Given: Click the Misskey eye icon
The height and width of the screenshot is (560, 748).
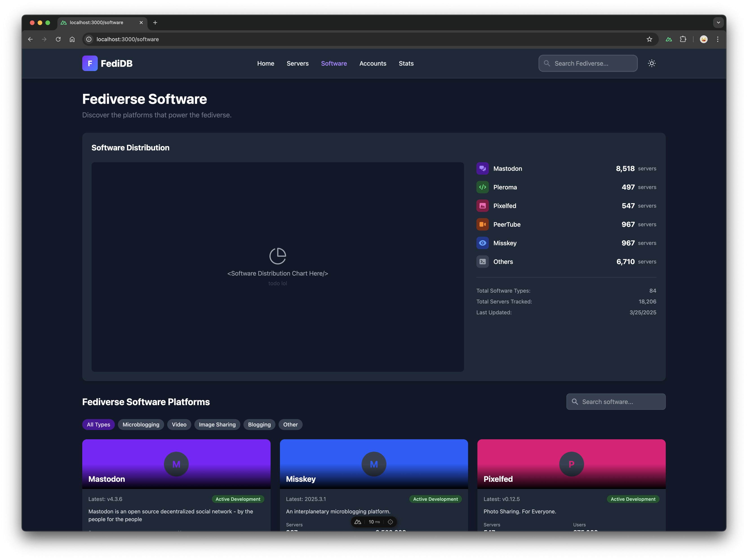Looking at the screenshot, I should 482,243.
